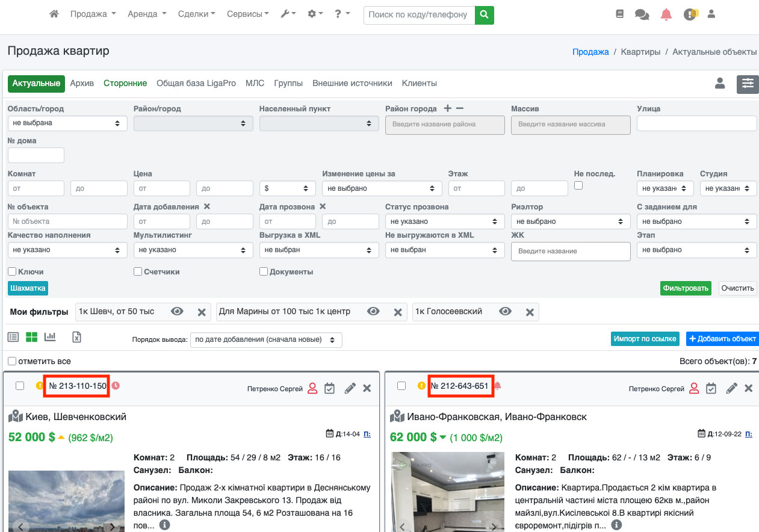
Task: Click the filter sliders toggle button
Action: (748, 84)
